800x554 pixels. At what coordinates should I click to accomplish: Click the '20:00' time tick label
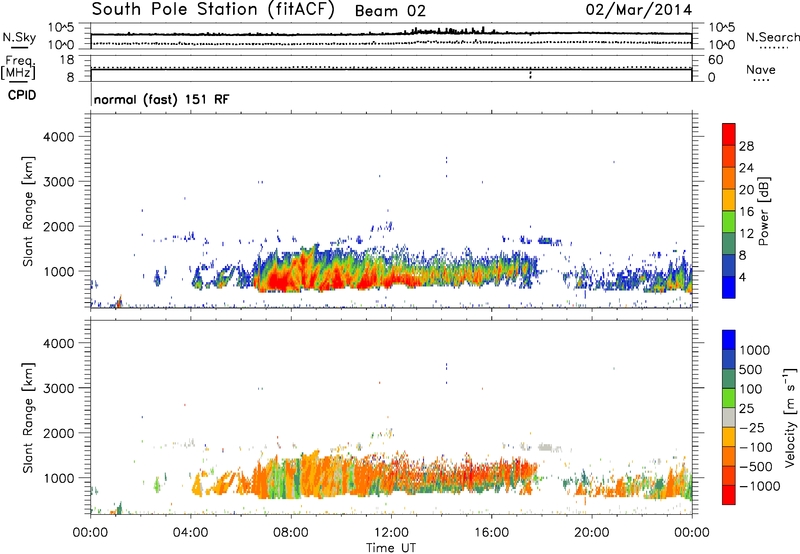tap(592, 533)
